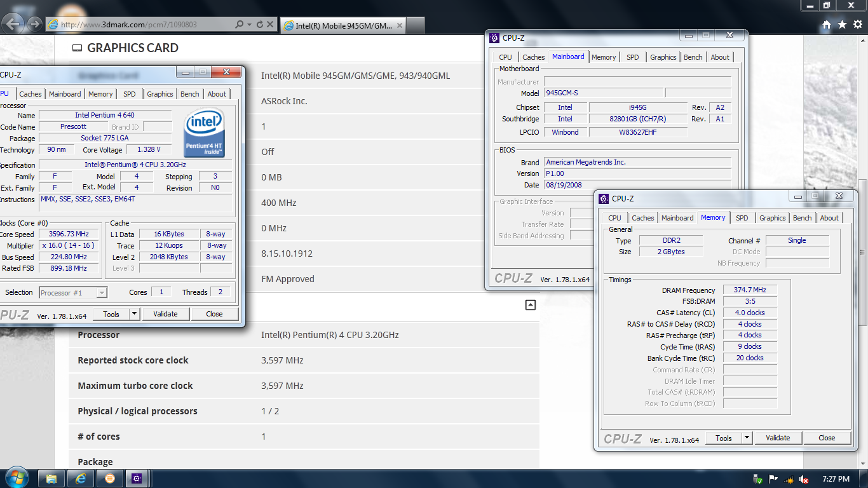
Task: Click Tools button in CPU-Z CPU window
Action: pyautogui.click(x=111, y=314)
